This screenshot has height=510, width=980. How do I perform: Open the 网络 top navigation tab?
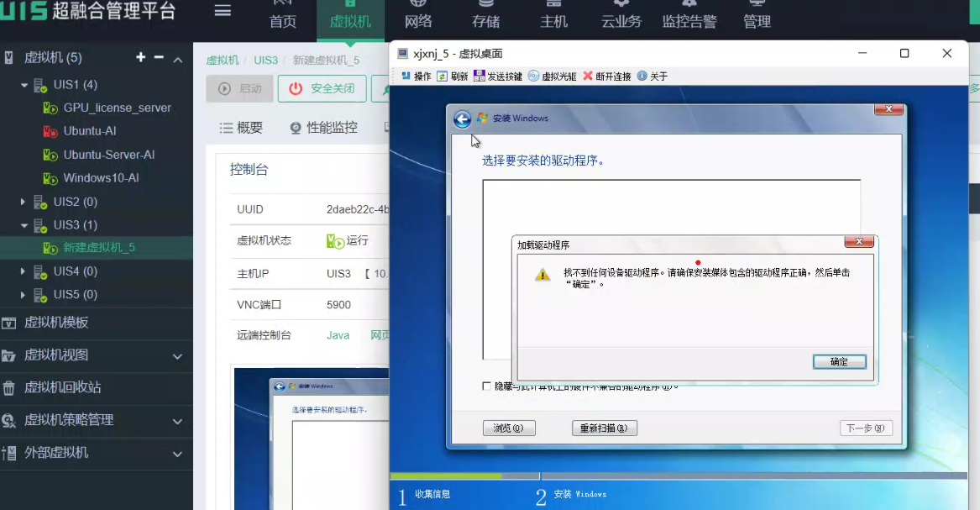(418, 21)
